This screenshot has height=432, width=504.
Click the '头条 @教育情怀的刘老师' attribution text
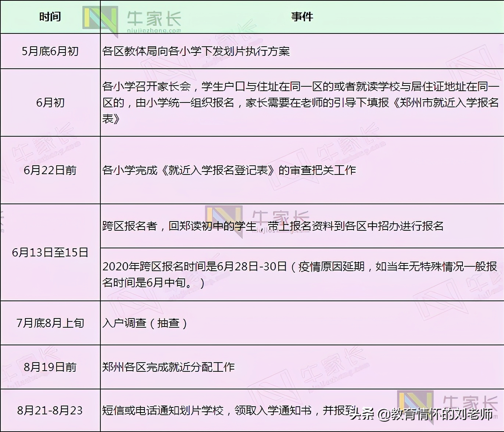click(x=421, y=414)
